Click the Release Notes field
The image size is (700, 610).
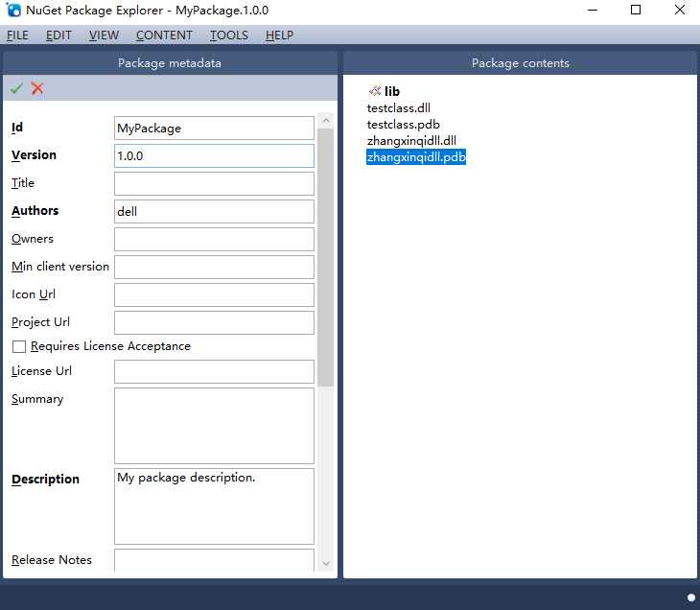point(214,560)
